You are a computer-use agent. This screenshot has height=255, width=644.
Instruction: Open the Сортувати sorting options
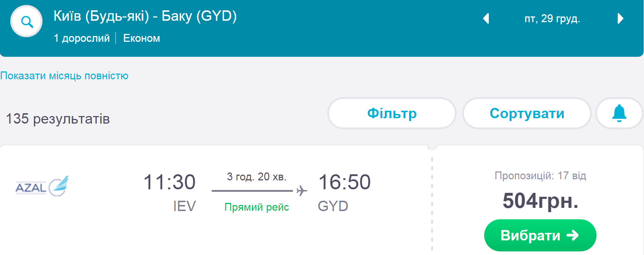[x=527, y=114]
